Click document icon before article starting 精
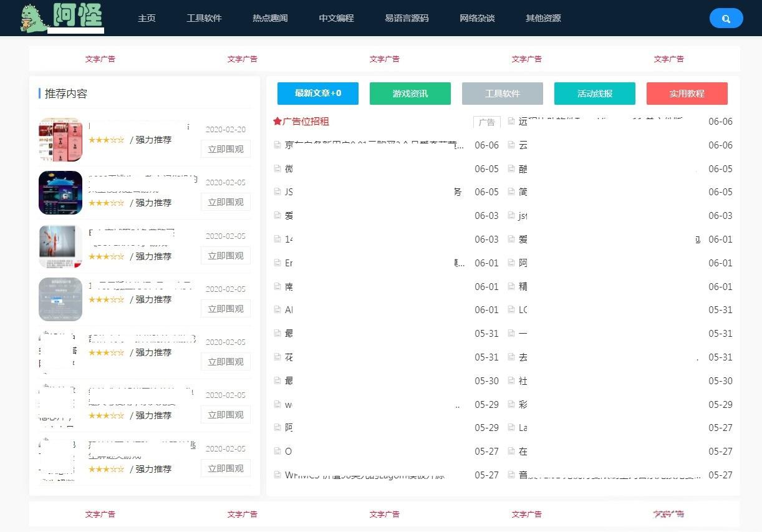 (511, 287)
